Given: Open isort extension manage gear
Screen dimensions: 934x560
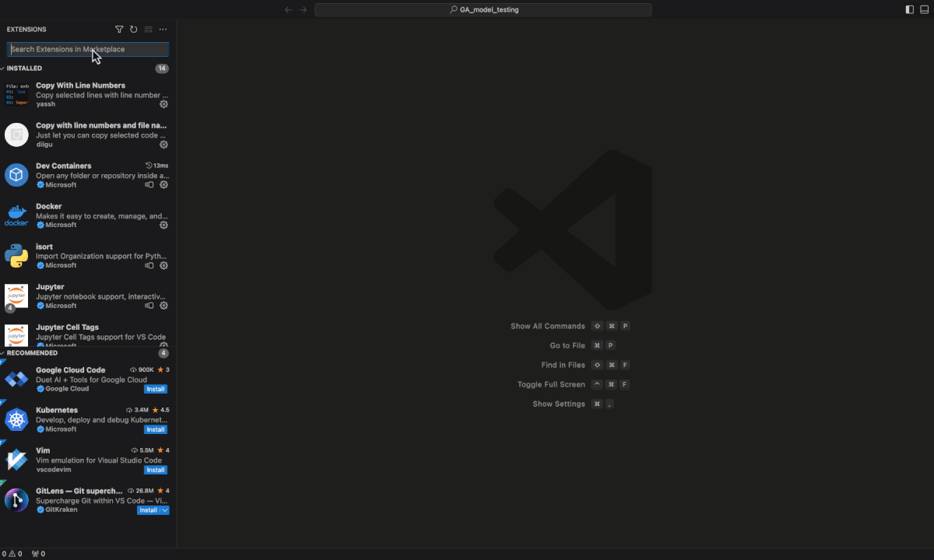Looking at the screenshot, I should (163, 265).
